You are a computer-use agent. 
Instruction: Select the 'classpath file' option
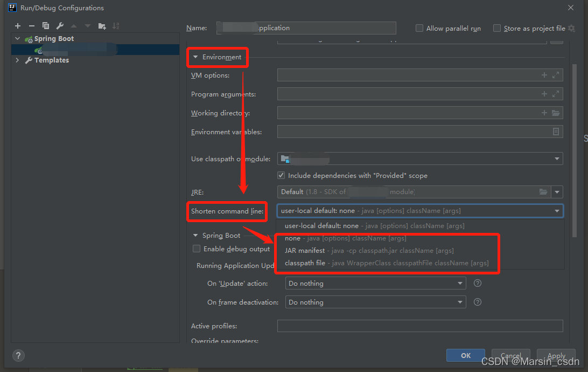(421, 263)
